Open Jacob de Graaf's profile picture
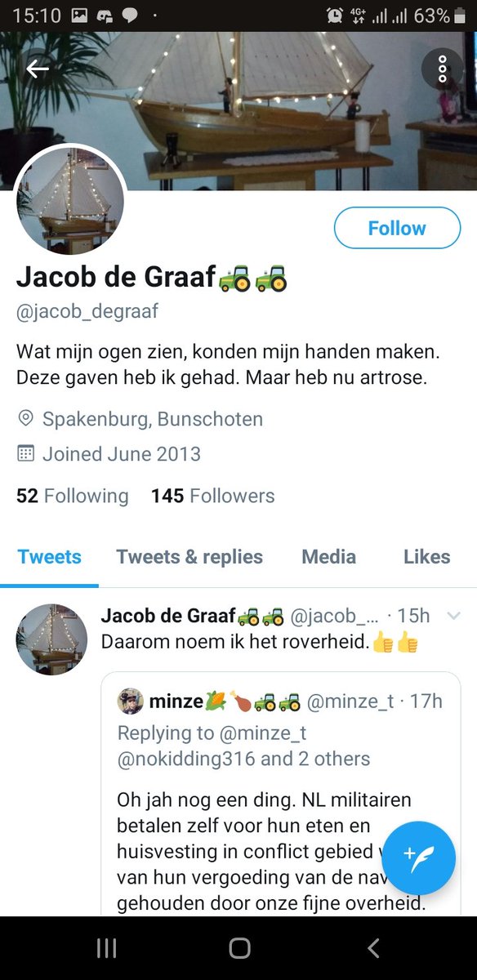Image resolution: width=477 pixels, height=980 pixels. pyautogui.click(x=70, y=201)
